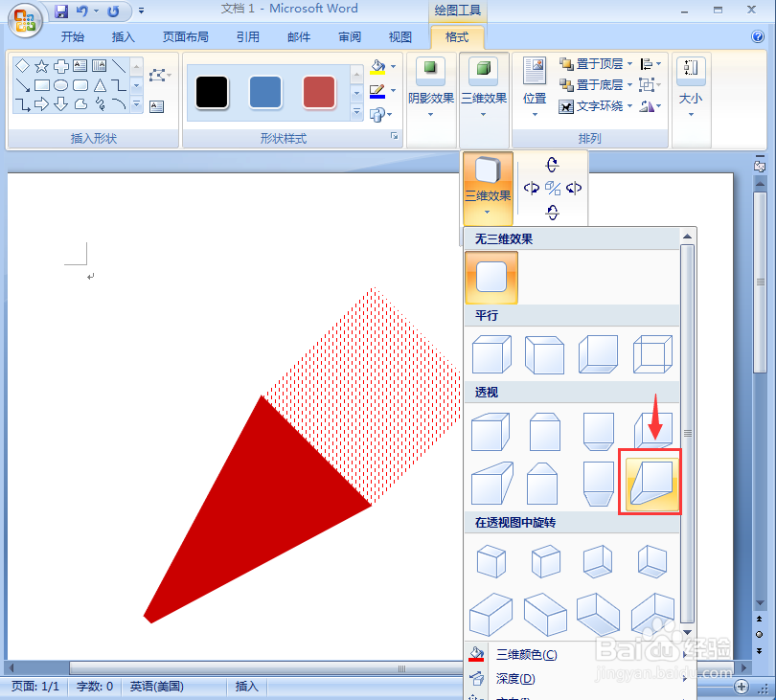Insert a text box icon
Image resolution: width=776 pixels, height=700 pixels.
point(156,106)
